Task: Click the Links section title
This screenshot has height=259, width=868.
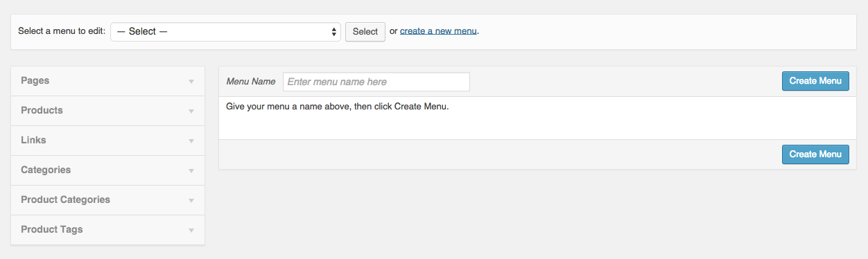Action: [33, 141]
